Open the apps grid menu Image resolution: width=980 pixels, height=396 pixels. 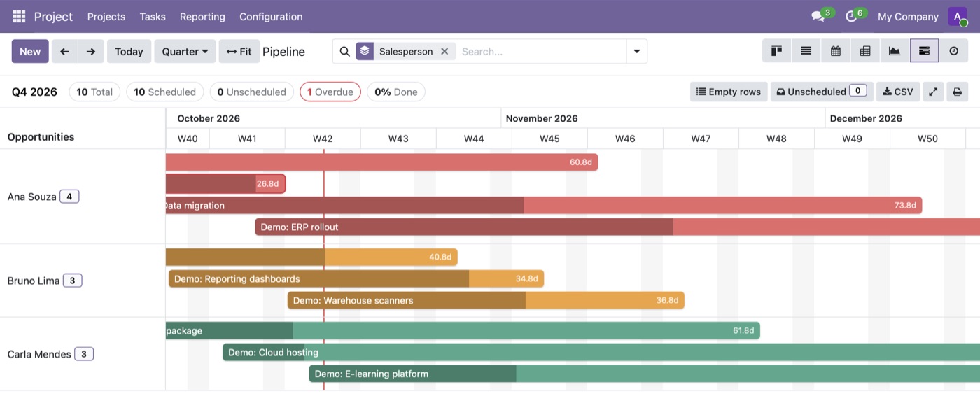point(19,16)
